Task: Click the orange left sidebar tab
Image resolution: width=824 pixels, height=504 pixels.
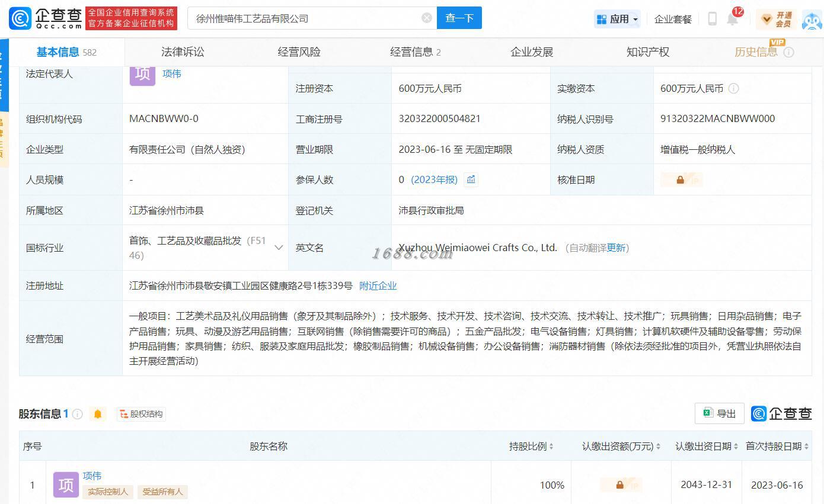Action: click(x=4, y=141)
